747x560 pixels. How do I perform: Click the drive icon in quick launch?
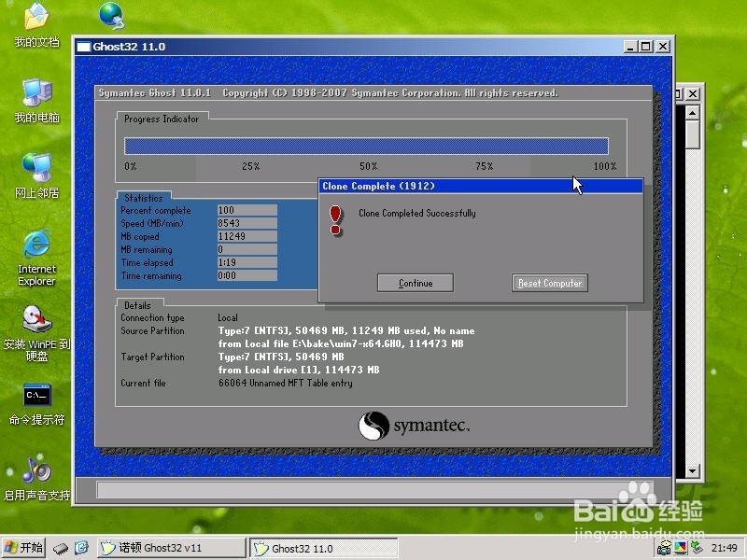coord(61,549)
